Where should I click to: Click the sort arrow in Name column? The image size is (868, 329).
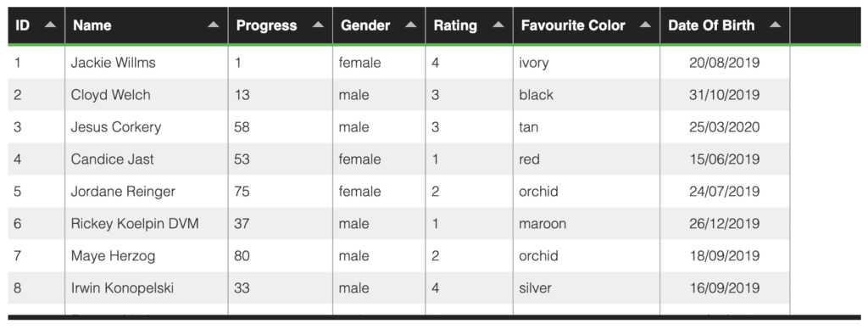point(213,25)
